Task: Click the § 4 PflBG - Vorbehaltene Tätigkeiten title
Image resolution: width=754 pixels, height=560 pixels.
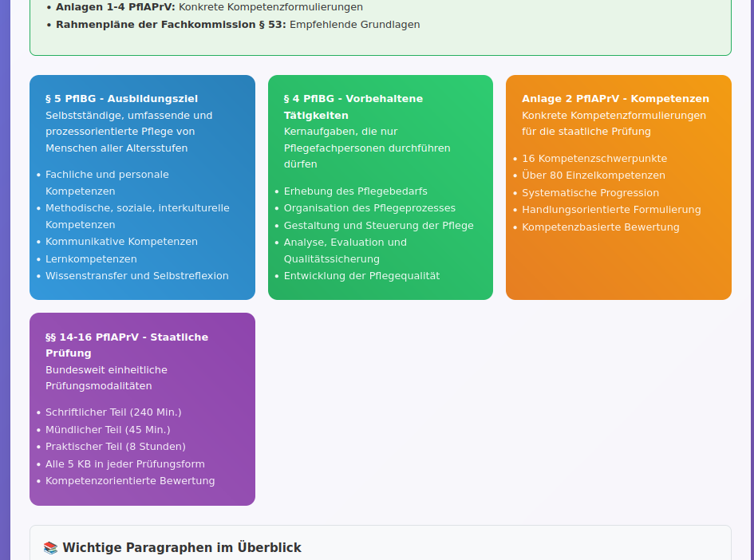Action: [353, 107]
